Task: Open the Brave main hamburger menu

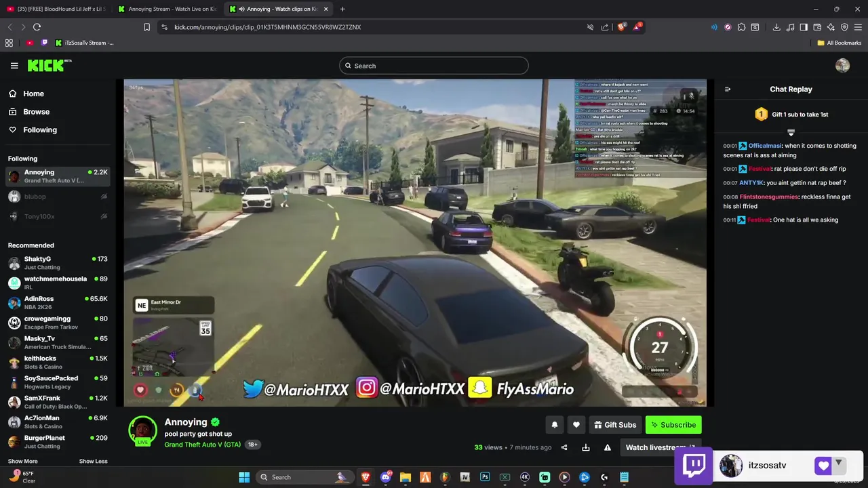Action: pos(858,27)
